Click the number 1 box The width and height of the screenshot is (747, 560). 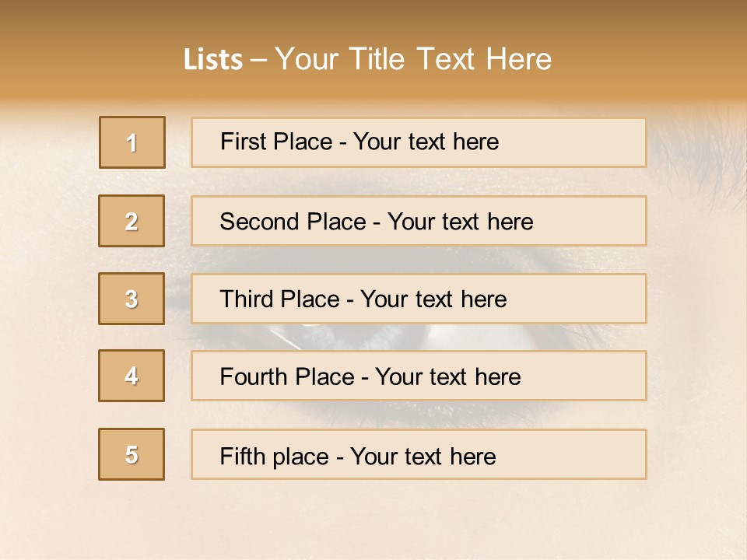[x=132, y=142]
